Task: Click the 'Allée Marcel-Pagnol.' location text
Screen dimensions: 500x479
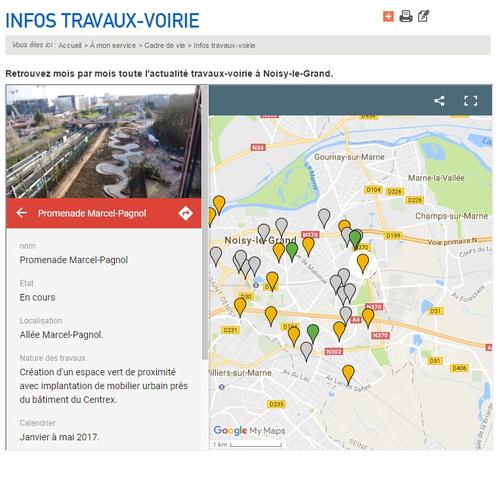Action: (61, 334)
